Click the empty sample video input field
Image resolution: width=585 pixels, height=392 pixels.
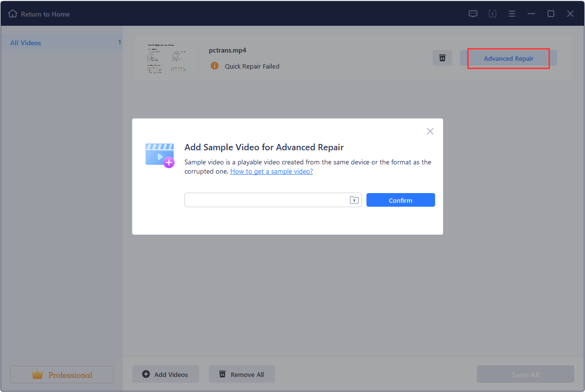[x=268, y=199]
